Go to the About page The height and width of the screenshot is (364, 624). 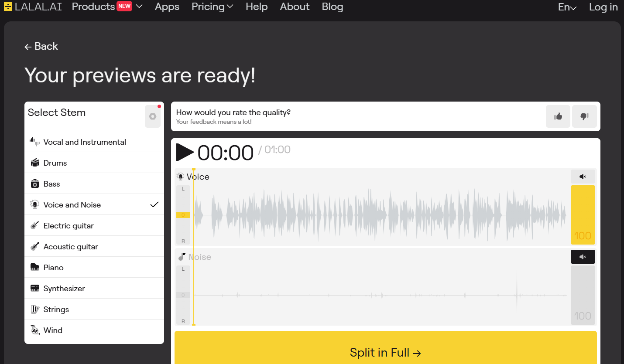295,7
